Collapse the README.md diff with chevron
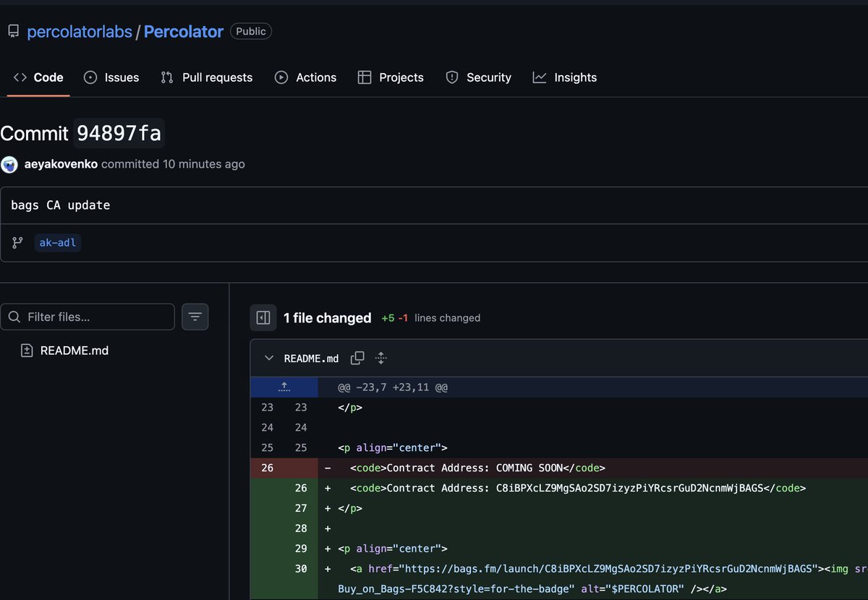Screen dimensions: 868x600 [269, 358]
